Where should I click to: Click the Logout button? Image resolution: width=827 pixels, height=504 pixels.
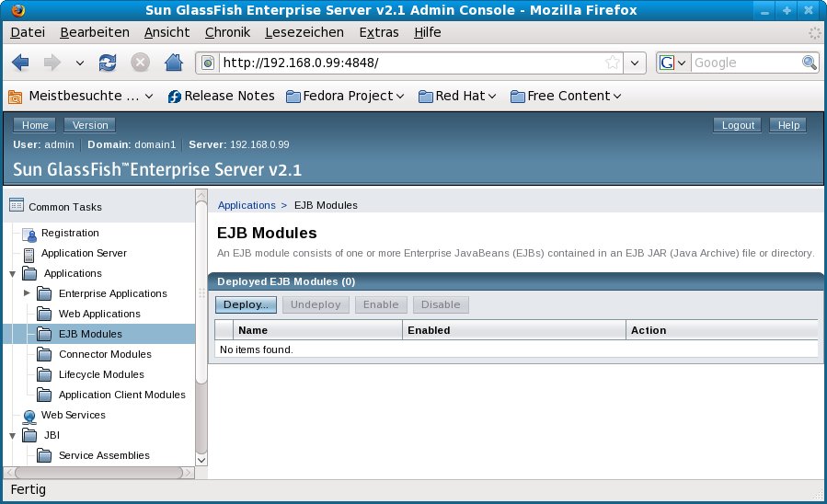(738, 125)
